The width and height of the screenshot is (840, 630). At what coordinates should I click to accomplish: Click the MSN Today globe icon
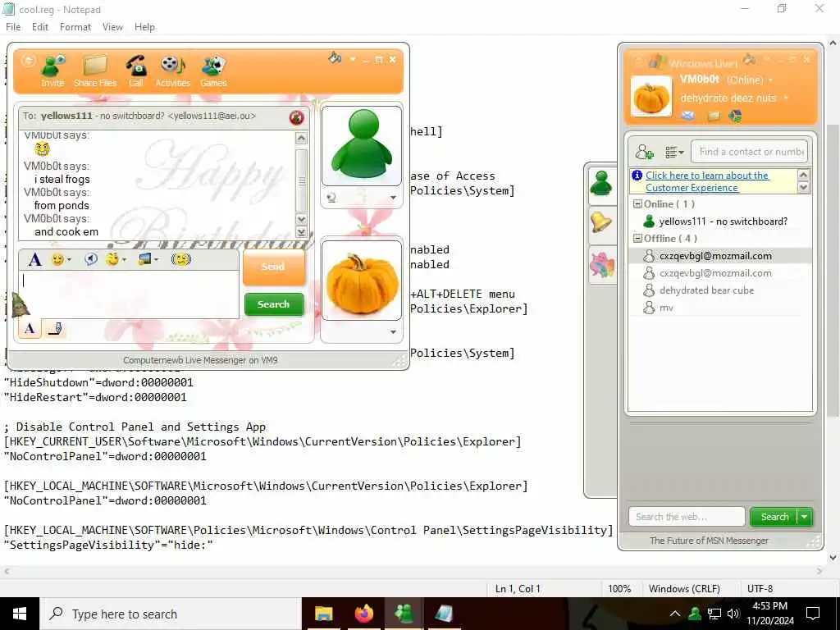735,116
